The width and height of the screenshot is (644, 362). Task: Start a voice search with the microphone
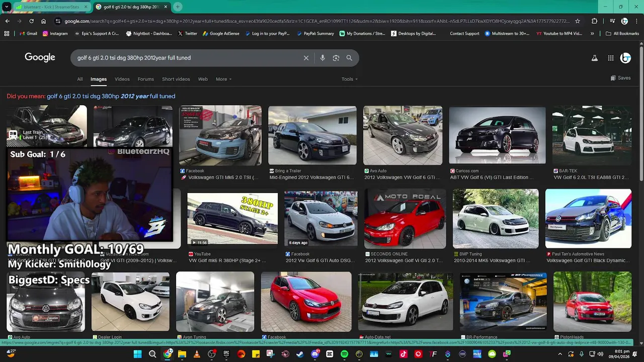(323, 58)
